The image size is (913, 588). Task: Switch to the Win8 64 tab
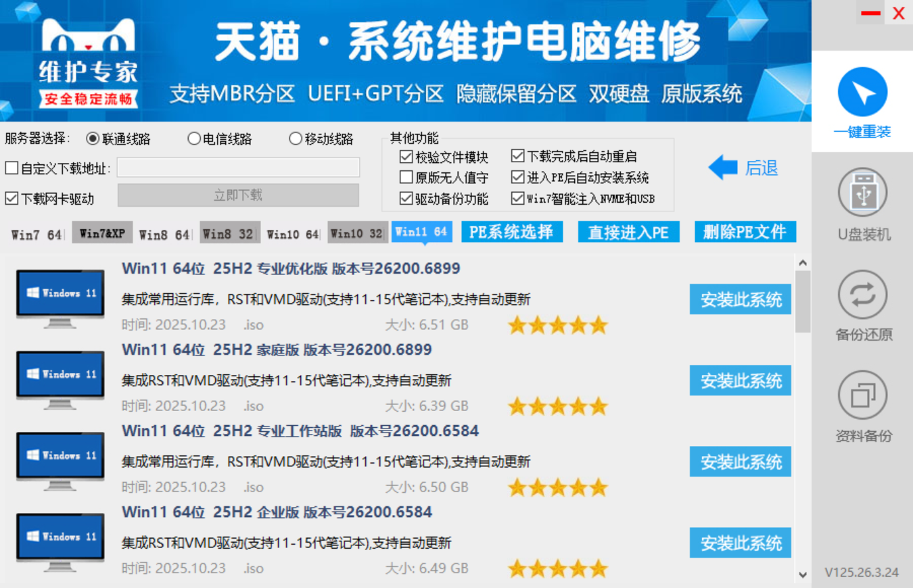click(x=164, y=235)
